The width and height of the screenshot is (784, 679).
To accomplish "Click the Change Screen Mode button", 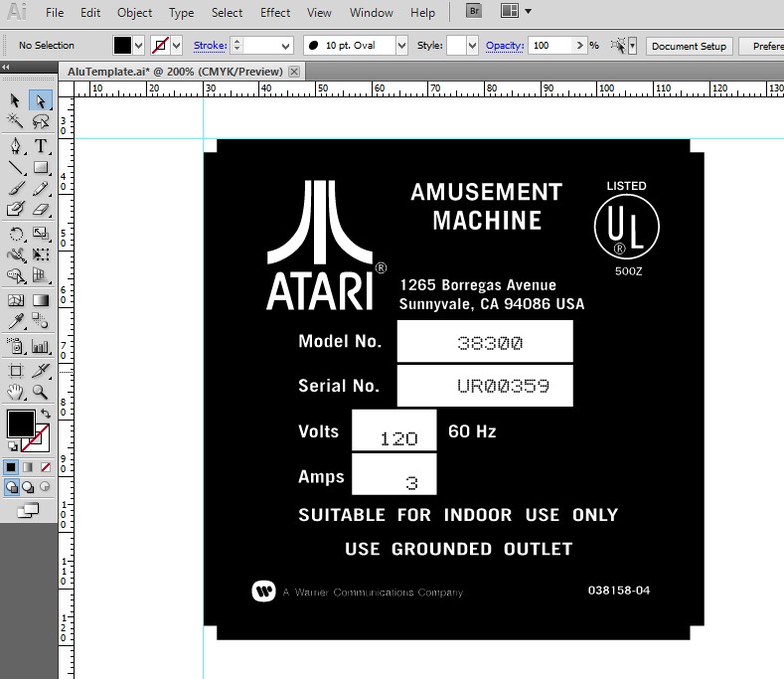I will click(28, 510).
